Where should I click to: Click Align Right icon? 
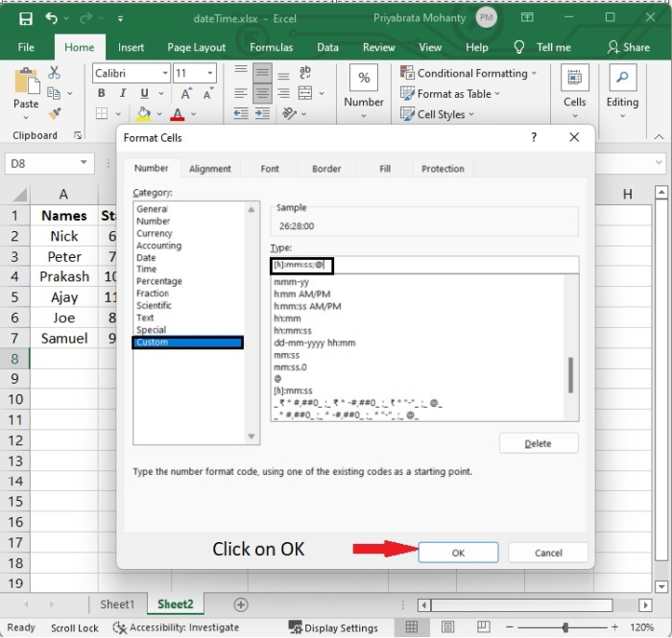point(283,93)
